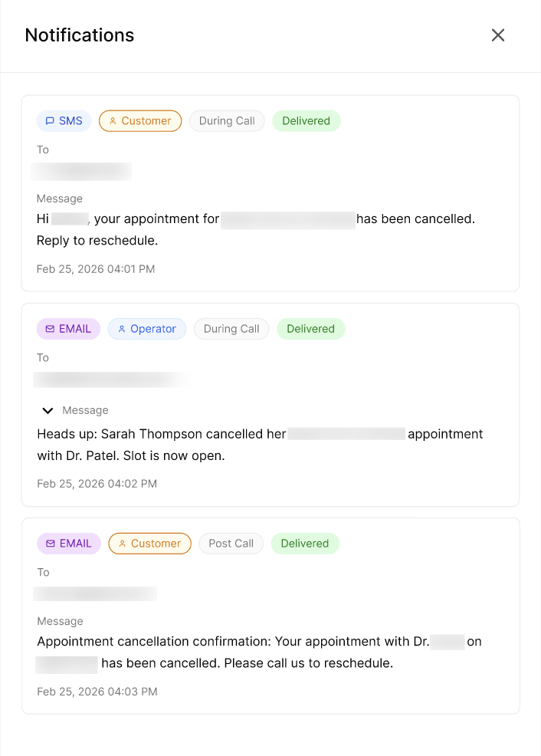541x756 pixels.
Task: Click the blurred recipient of the SMS
Action: click(x=81, y=172)
